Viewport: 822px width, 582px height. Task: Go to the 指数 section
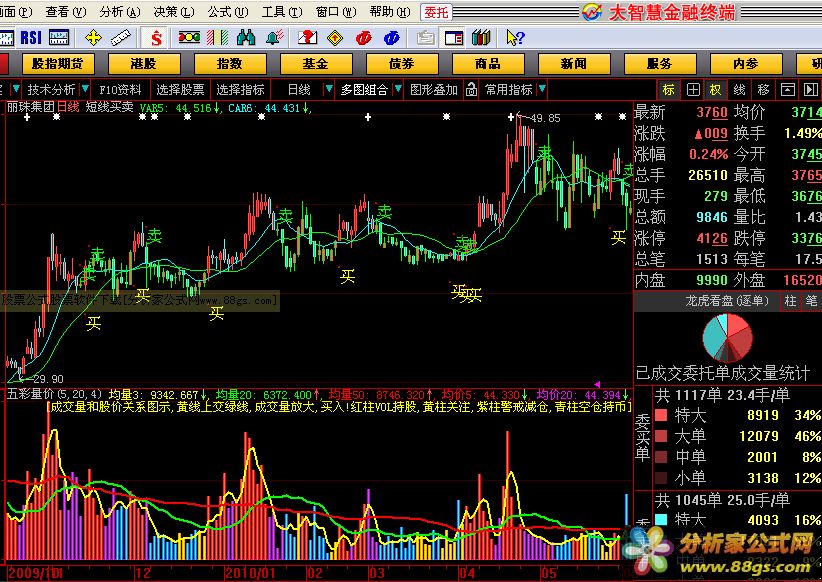pos(230,64)
